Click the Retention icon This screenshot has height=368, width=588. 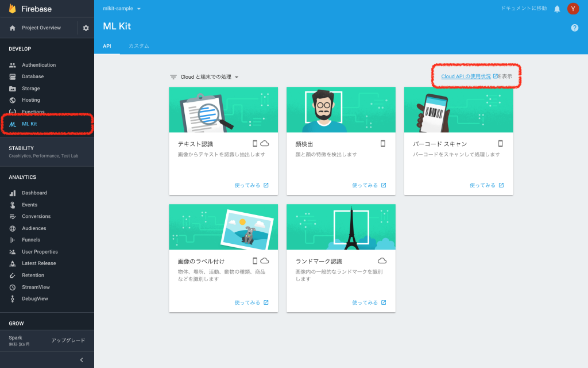point(13,275)
